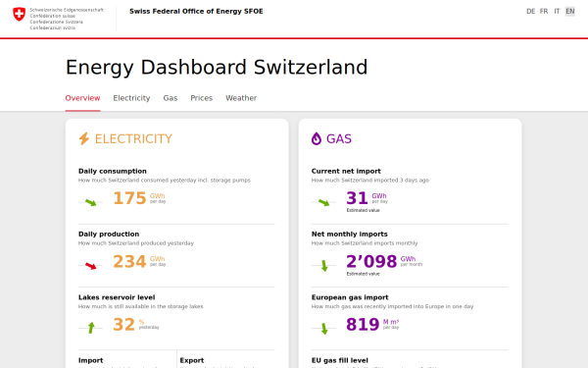This screenshot has height=368, width=588.
Task: Click the Swiss coat of arms logo
Action: point(20,15)
